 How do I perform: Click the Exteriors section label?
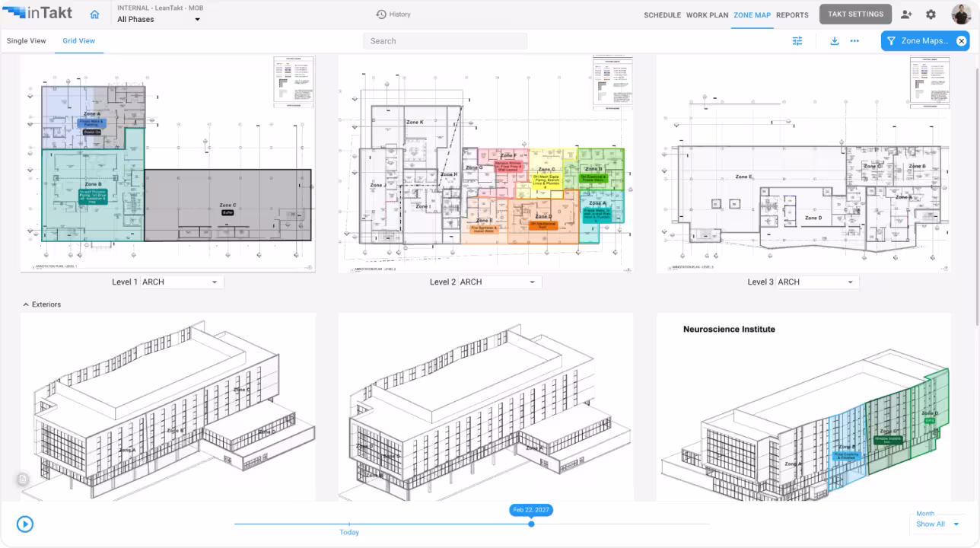point(46,304)
